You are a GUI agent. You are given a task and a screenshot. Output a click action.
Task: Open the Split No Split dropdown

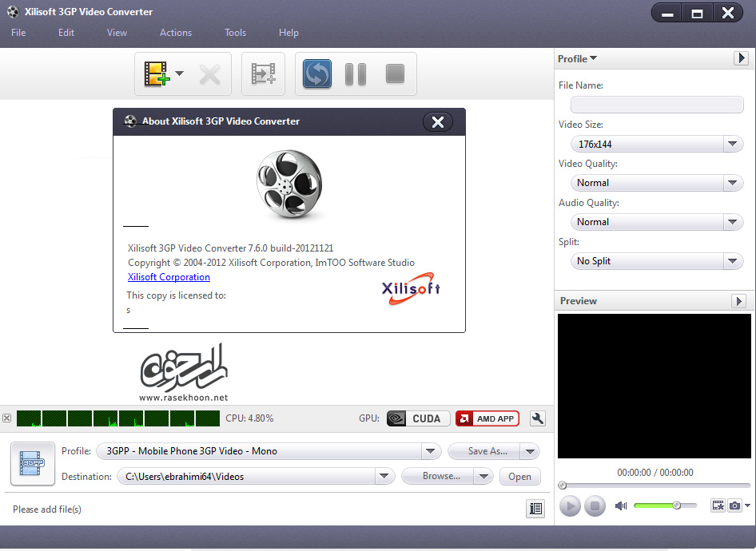pos(657,261)
